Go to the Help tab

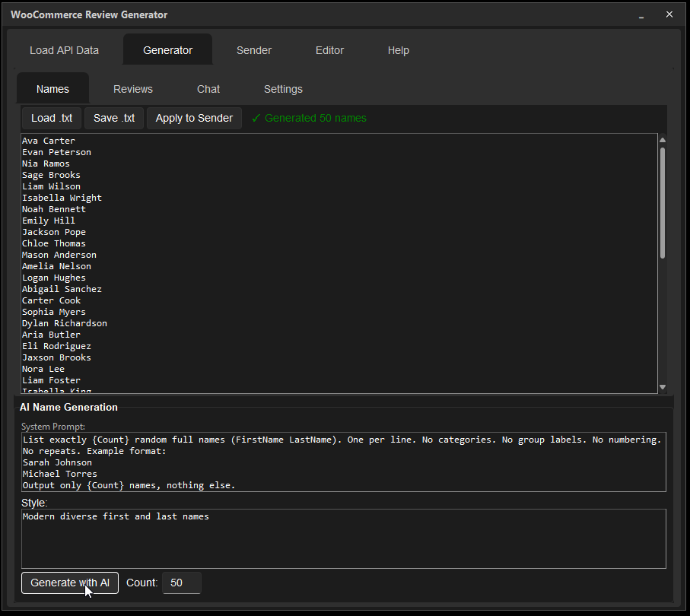(398, 50)
